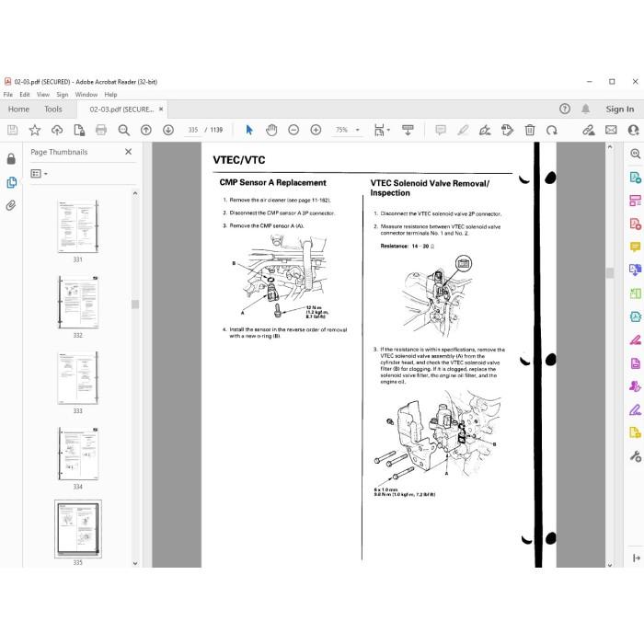Click the Rotate view icon

552,131
